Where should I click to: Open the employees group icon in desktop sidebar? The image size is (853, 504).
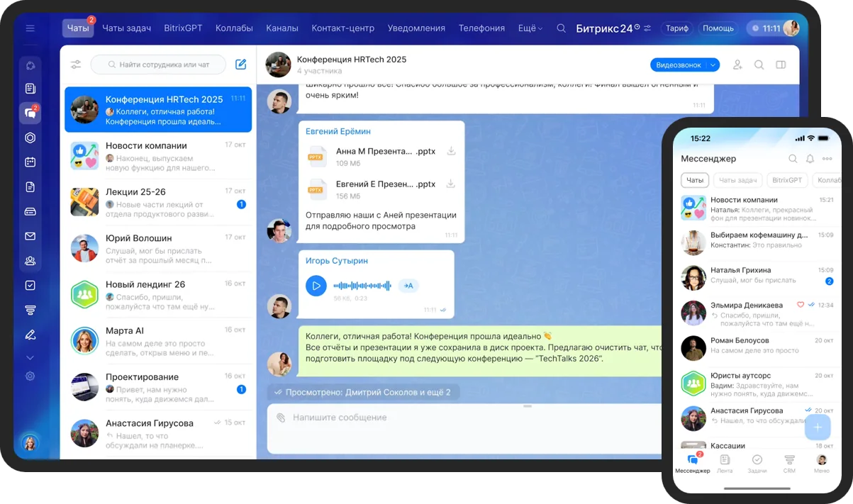point(30,260)
